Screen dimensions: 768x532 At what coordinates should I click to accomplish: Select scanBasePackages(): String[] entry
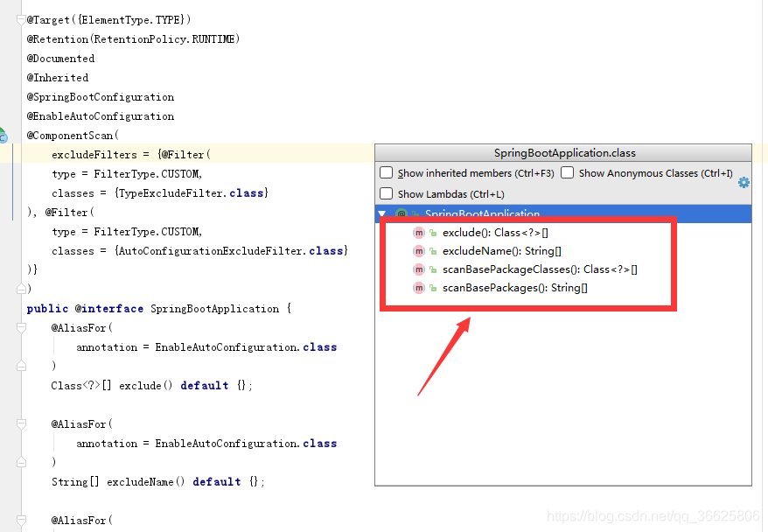coord(515,288)
